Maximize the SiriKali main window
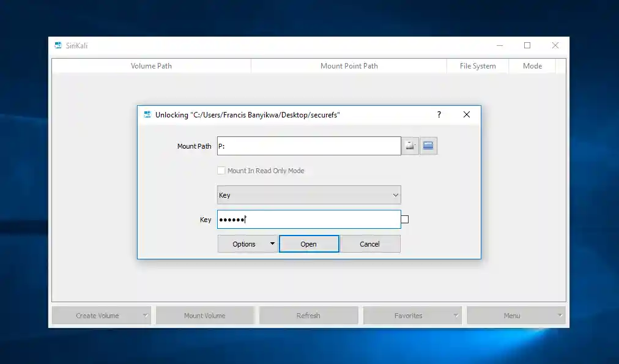 tap(527, 45)
